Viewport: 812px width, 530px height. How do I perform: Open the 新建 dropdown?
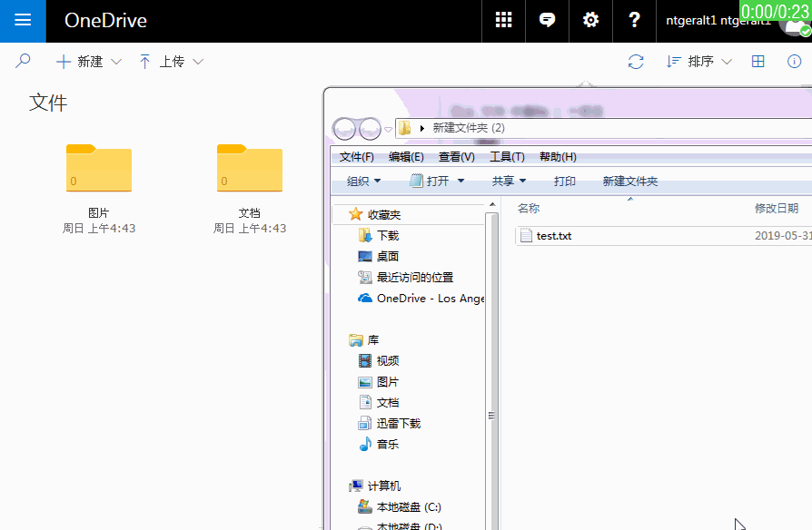click(88, 62)
